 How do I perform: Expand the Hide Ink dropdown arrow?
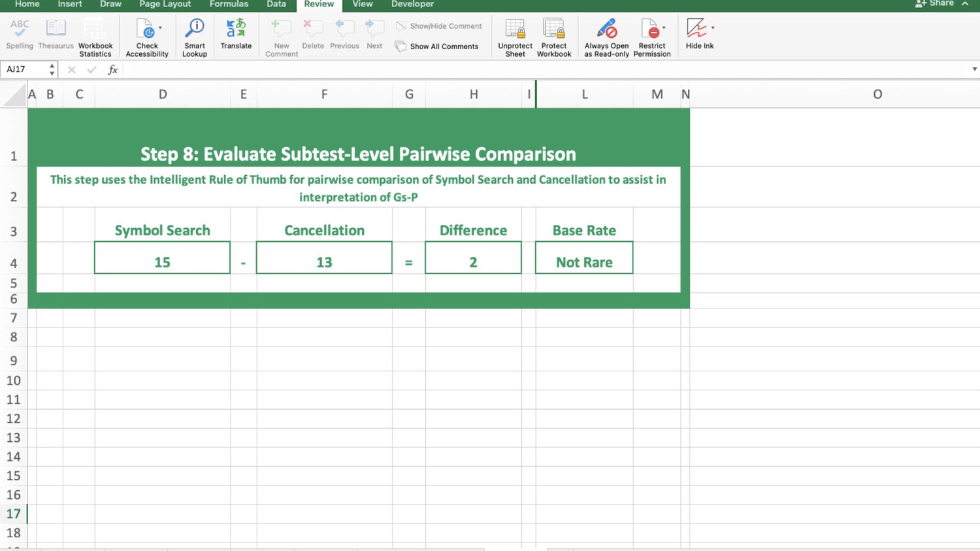click(713, 28)
